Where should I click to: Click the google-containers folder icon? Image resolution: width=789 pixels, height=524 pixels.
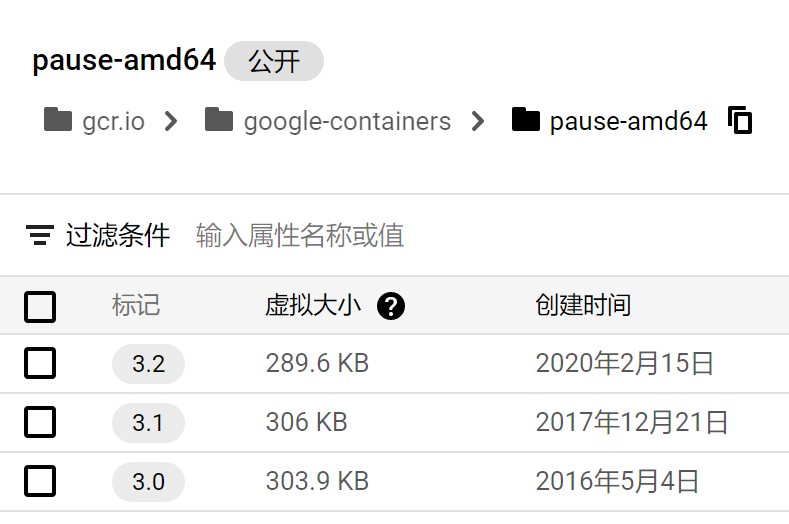(x=219, y=119)
